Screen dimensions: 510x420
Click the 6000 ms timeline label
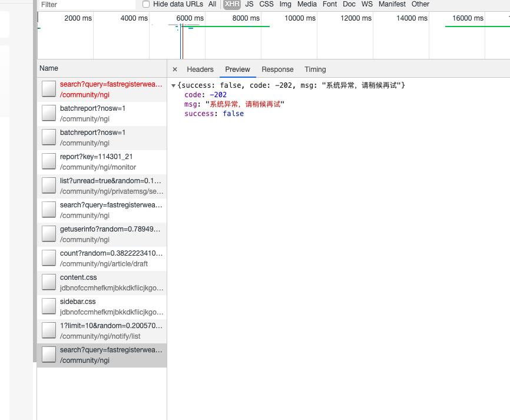click(x=190, y=18)
